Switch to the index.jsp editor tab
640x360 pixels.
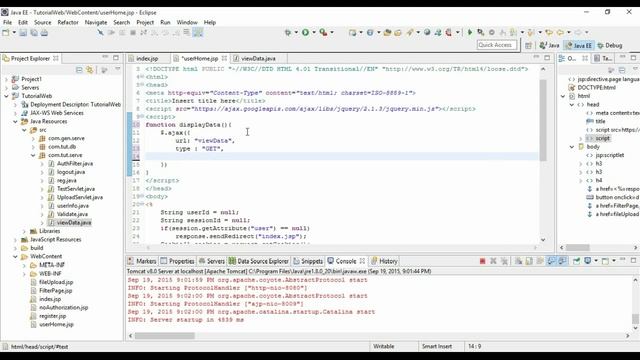pyautogui.click(x=147, y=58)
